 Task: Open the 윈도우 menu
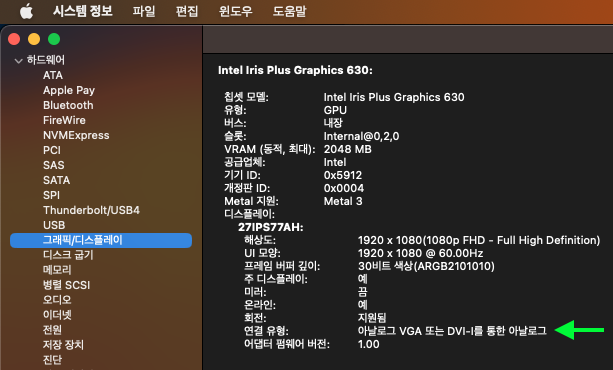pos(235,11)
